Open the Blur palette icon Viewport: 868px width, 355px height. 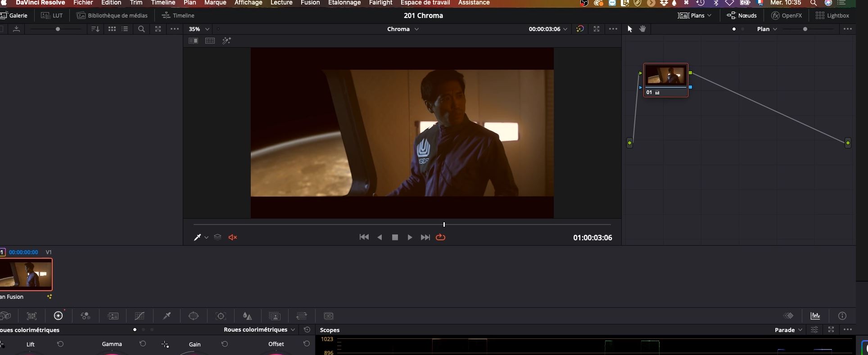tap(247, 316)
